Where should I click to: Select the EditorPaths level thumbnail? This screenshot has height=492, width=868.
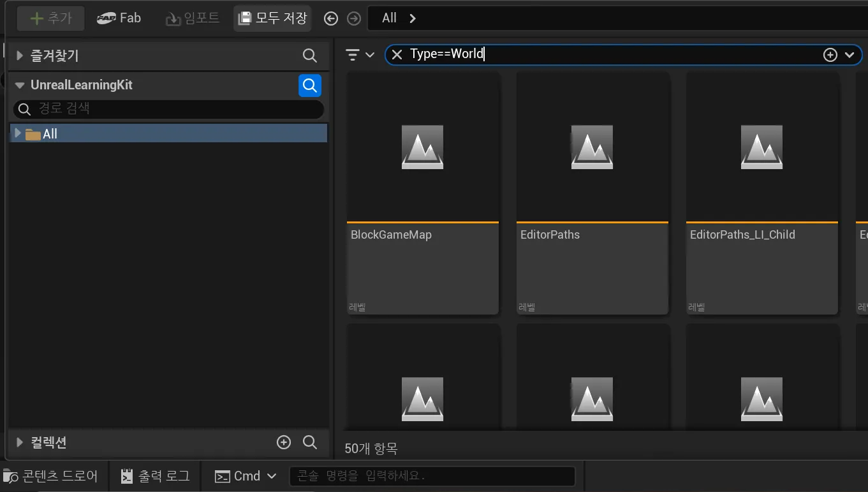pos(592,147)
